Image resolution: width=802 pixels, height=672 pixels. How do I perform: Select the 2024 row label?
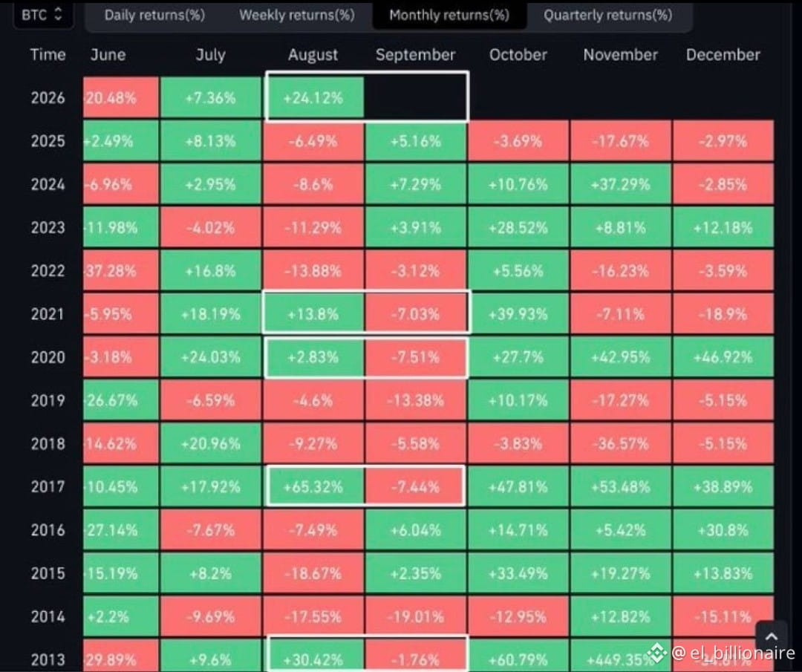tap(48, 184)
